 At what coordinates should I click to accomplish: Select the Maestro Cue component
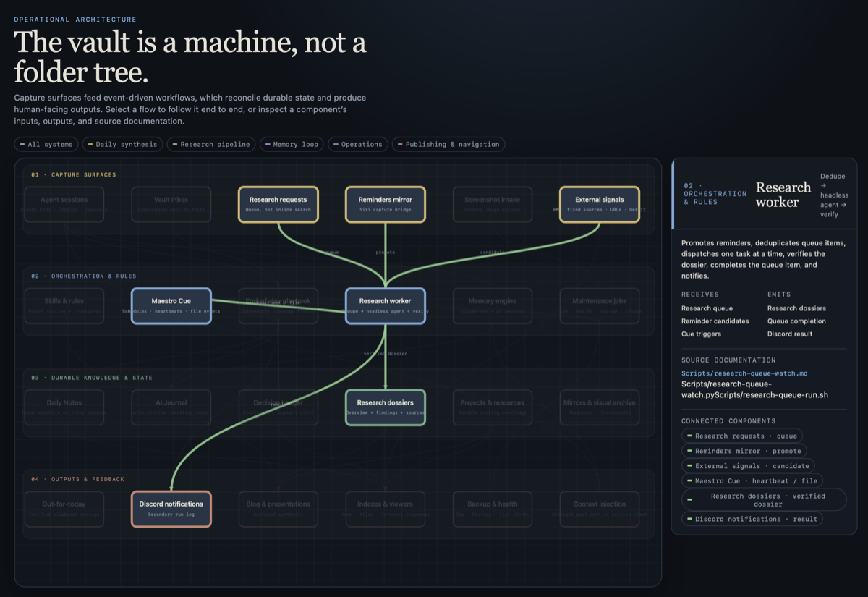pos(171,306)
